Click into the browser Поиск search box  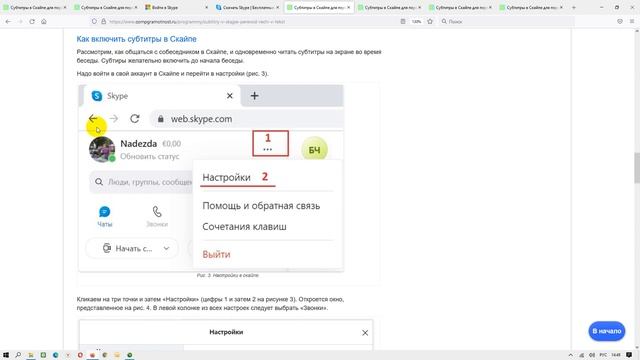[x=506, y=21]
